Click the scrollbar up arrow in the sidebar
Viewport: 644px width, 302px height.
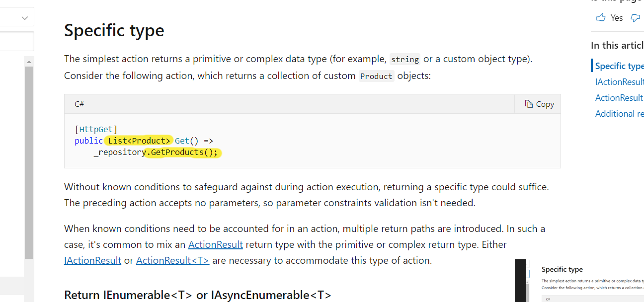29,61
